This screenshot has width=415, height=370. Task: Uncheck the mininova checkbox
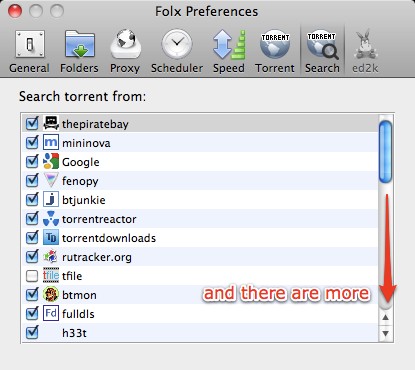tap(32, 143)
